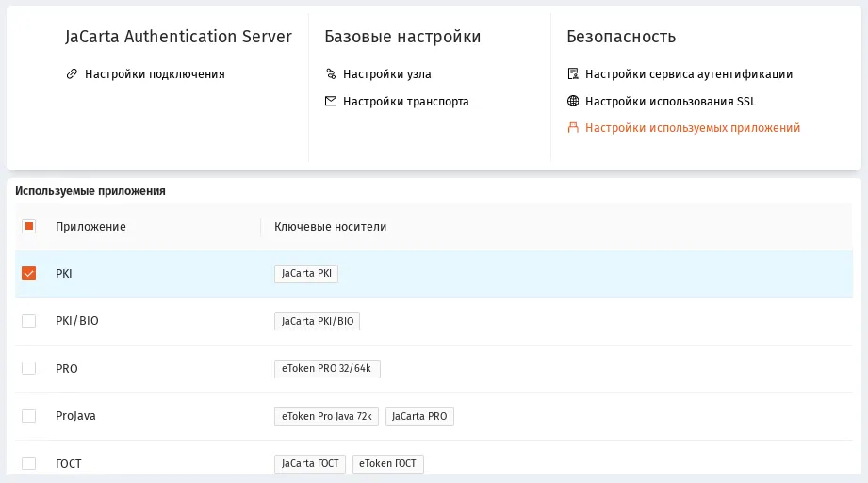Open Настройки используемых приложений
This screenshot has width=868, height=483.
click(x=693, y=128)
